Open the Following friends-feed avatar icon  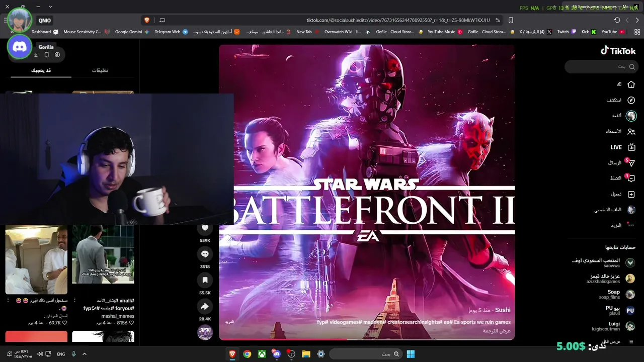click(631, 116)
